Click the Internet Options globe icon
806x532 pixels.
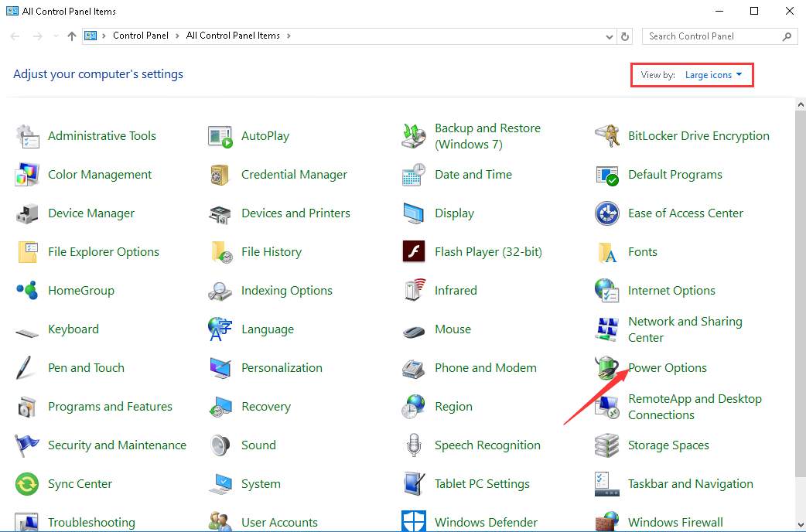point(607,291)
